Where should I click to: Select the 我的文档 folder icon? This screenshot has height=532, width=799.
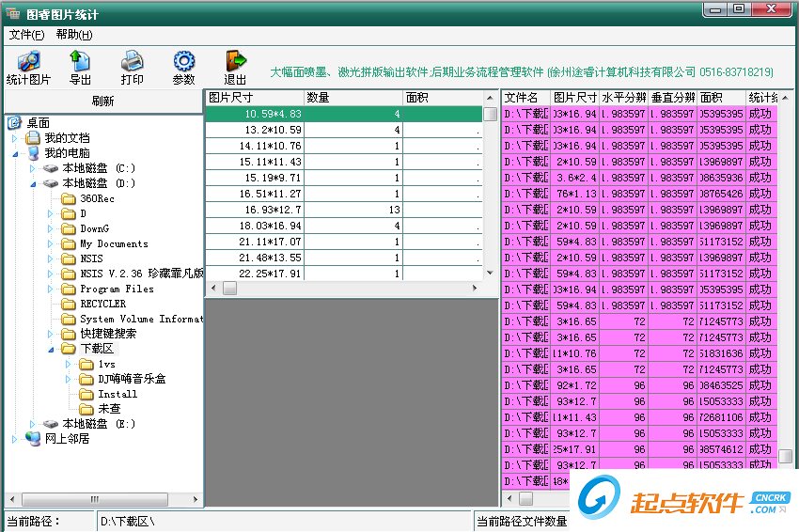tap(34, 138)
